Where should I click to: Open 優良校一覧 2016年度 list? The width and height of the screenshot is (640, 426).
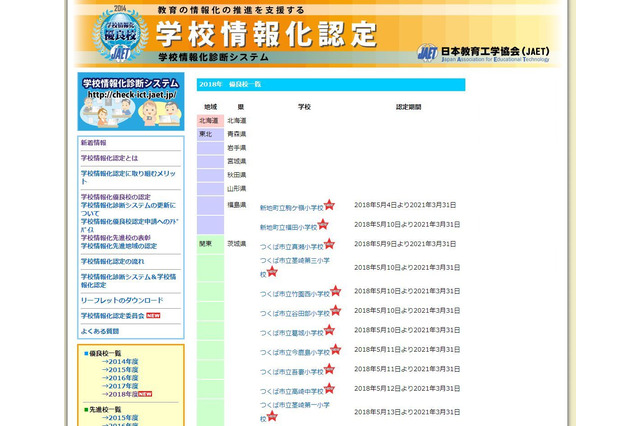click(x=120, y=378)
